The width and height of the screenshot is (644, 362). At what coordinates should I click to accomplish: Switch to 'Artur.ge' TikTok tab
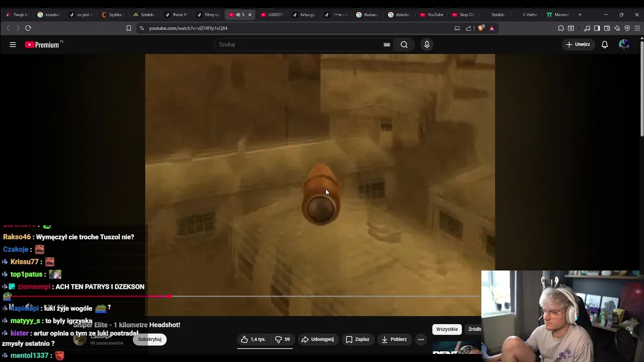(x=304, y=15)
